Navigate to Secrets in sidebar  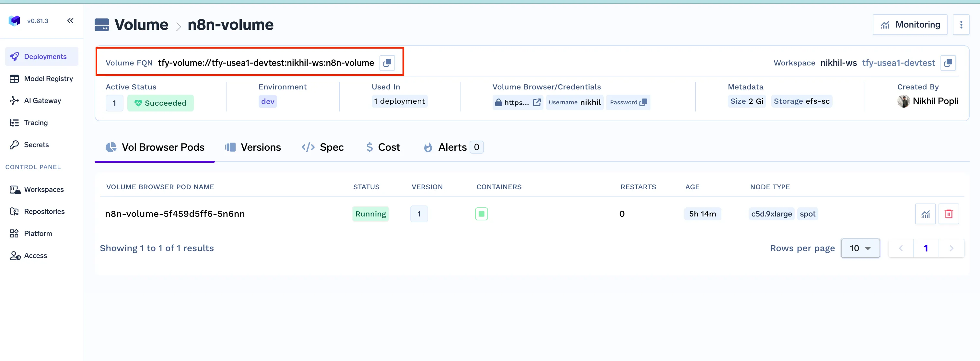36,145
